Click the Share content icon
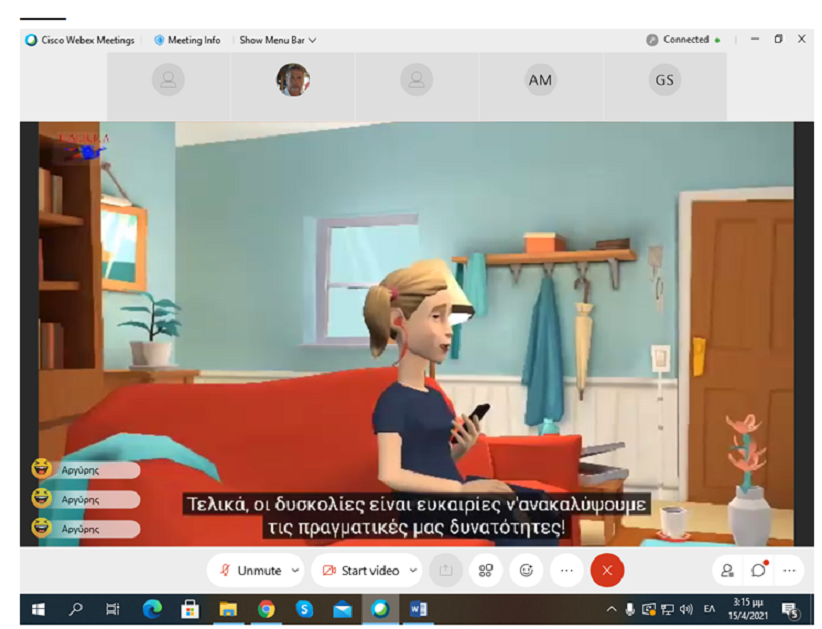The image size is (822, 629). [x=446, y=570]
